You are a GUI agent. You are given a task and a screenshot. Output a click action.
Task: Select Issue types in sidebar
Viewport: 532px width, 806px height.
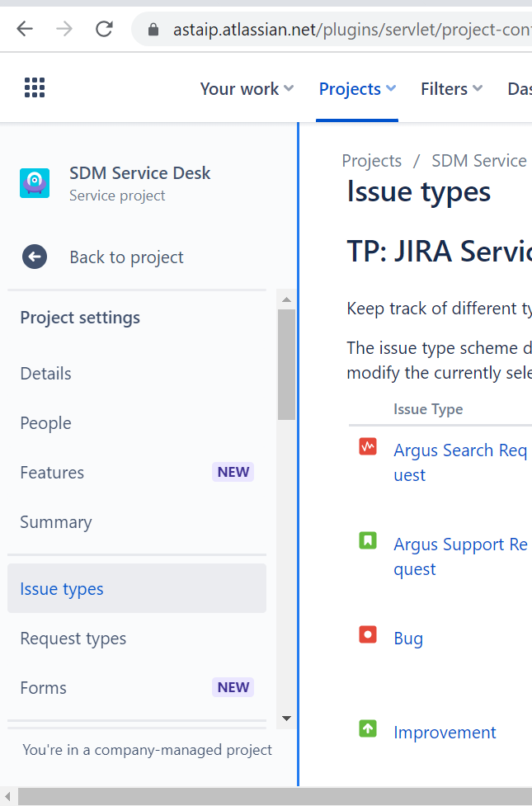pos(137,588)
